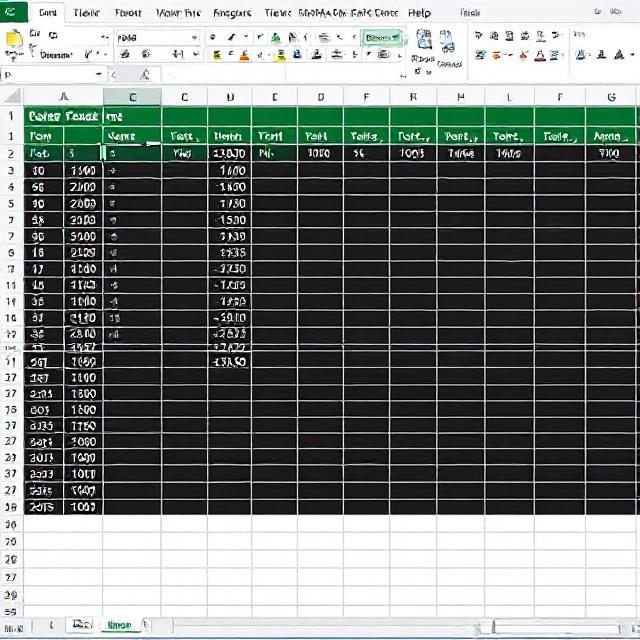640x640 pixels.
Task: Select row header 5
Action: click(x=11, y=203)
